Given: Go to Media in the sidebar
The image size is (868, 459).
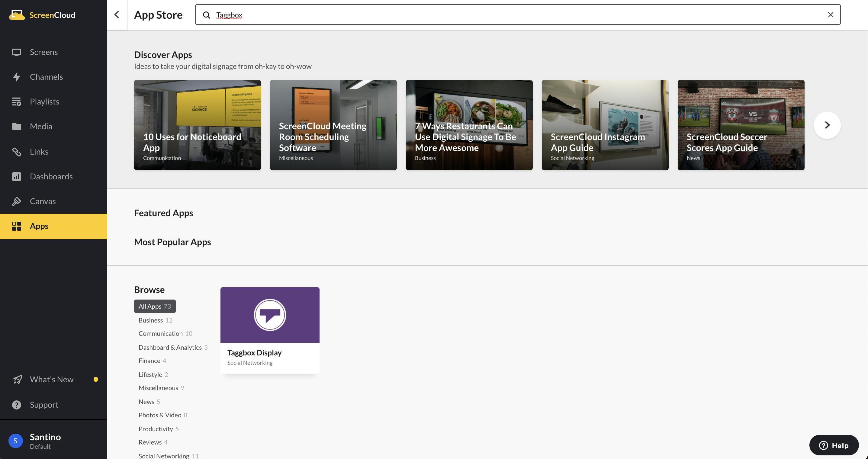Looking at the screenshot, I should (x=53, y=127).
